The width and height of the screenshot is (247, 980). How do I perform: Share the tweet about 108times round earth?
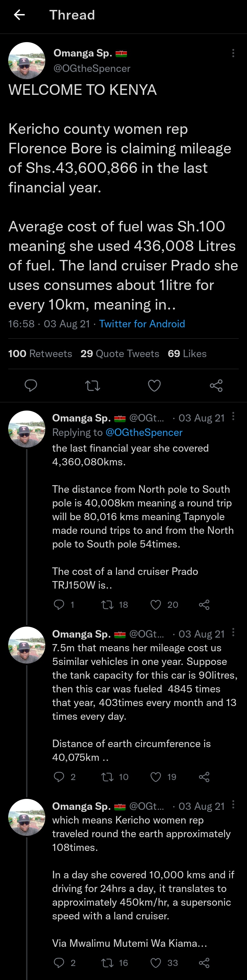coord(204,963)
